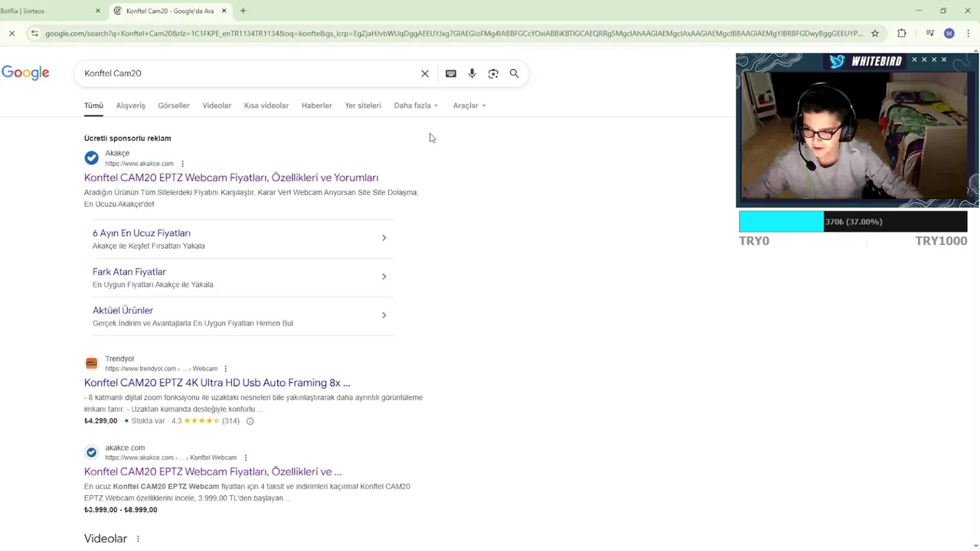The height and width of the screenshot is (551, 980).
Task: Open Google Lens image search
Action: [493, 73]
